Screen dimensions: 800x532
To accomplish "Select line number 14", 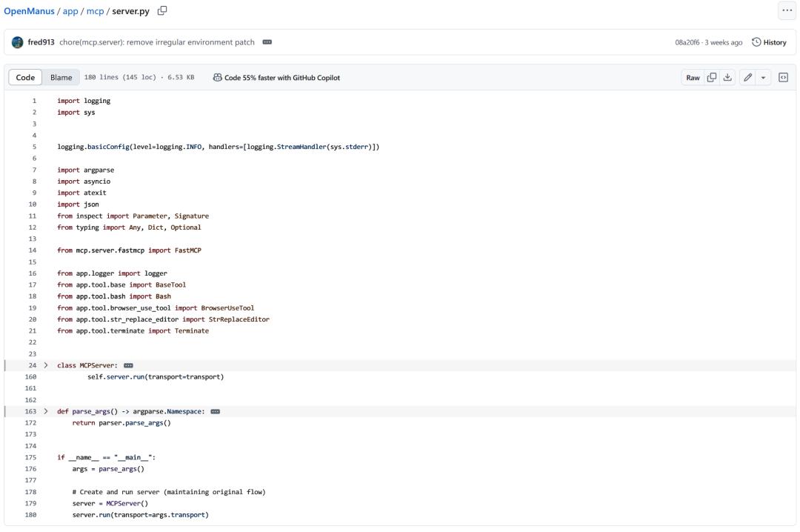I will pos(32,250).
